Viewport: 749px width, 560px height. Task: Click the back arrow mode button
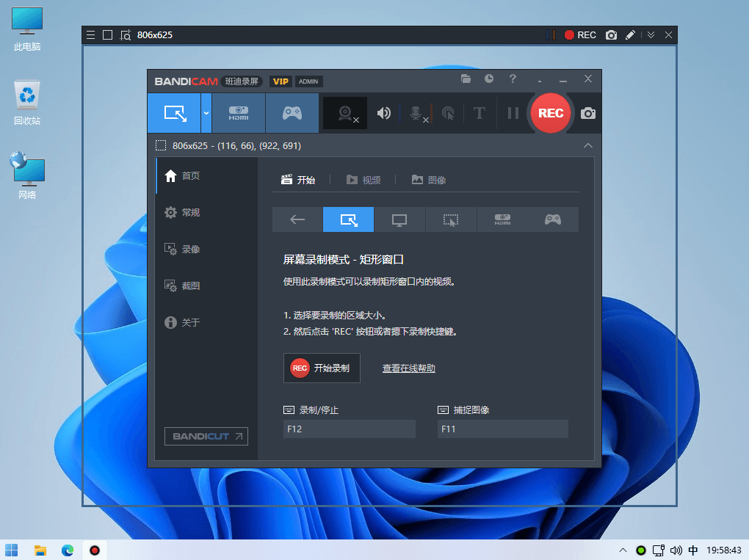tap(297, 219)
